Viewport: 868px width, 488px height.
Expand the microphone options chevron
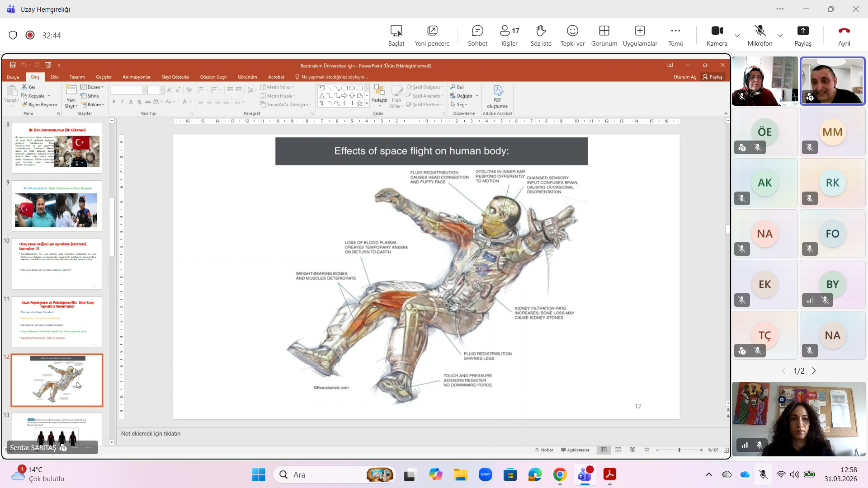point(780,35)
